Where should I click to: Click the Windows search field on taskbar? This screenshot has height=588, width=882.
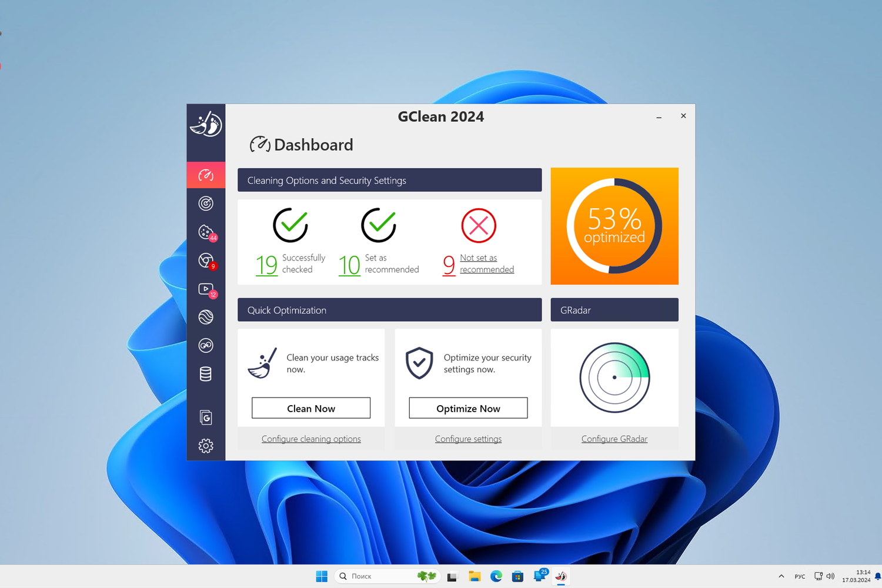point(382,576)
